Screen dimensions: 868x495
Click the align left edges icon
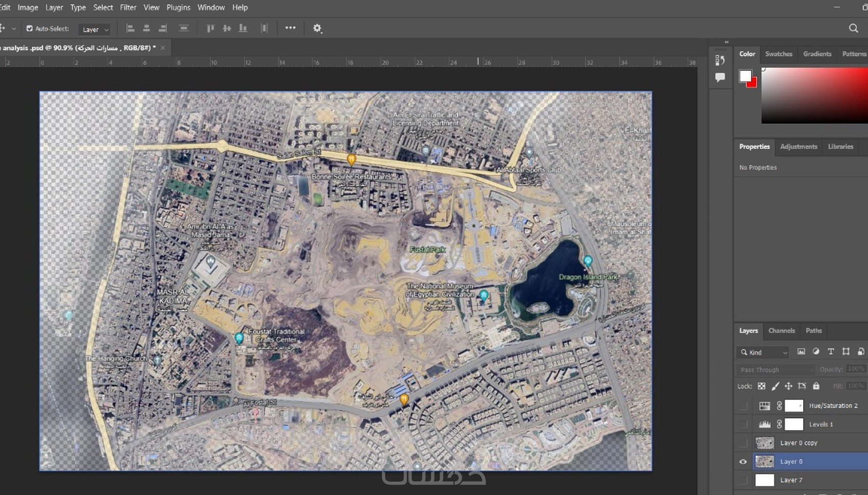tap(130, 29)
